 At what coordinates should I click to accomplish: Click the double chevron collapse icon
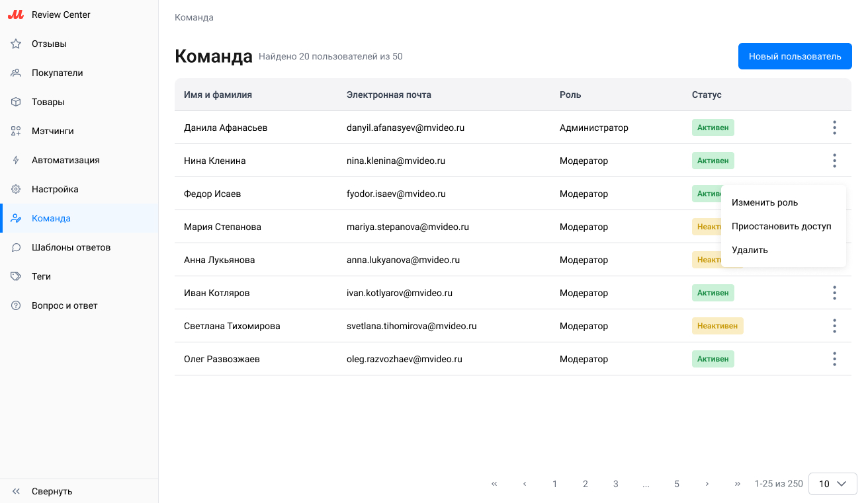(x=16, y=491)
